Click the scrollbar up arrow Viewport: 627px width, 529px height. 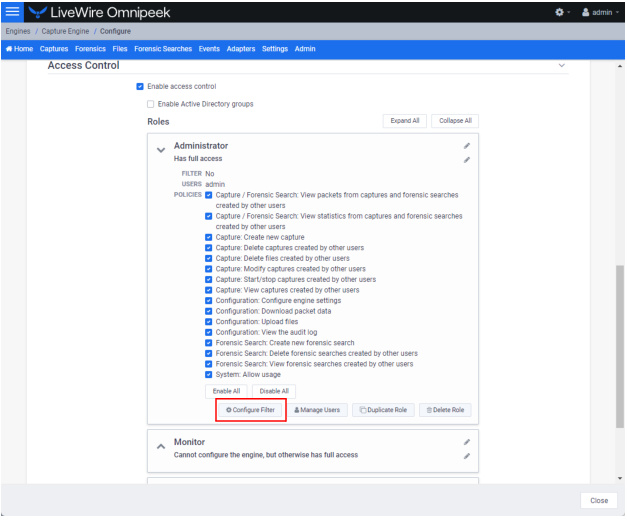coord(620,66)
